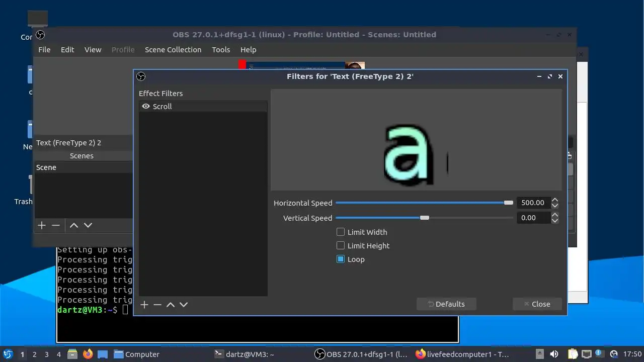Enable the Limit Width checkbox
The image size is (644, 362).
click(341, 232)
